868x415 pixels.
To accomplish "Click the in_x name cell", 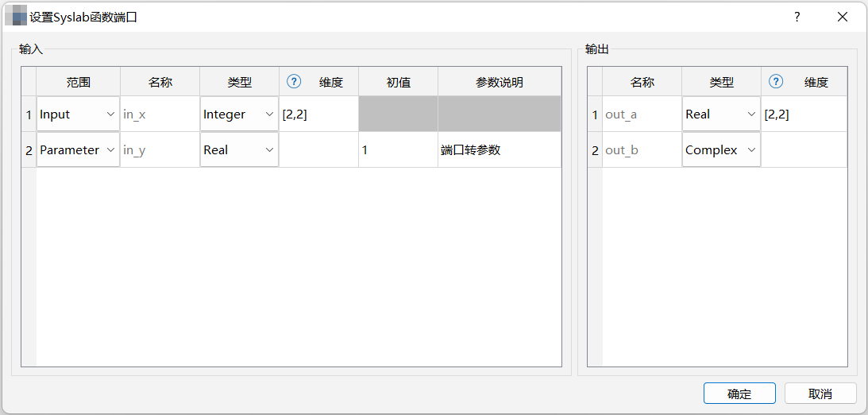I will [160, 114].
